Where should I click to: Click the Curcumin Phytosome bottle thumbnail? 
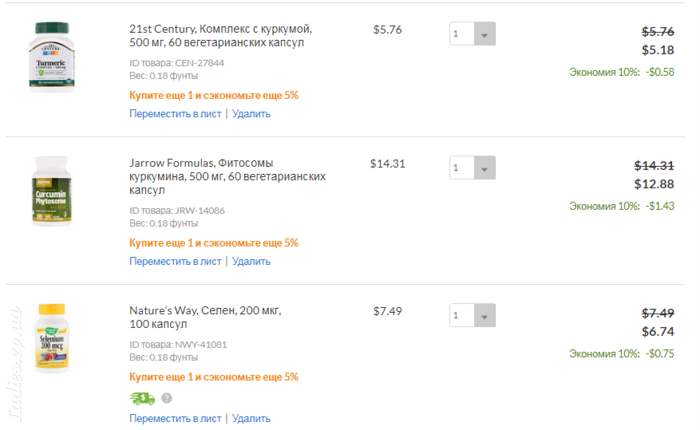coord(52,191)
